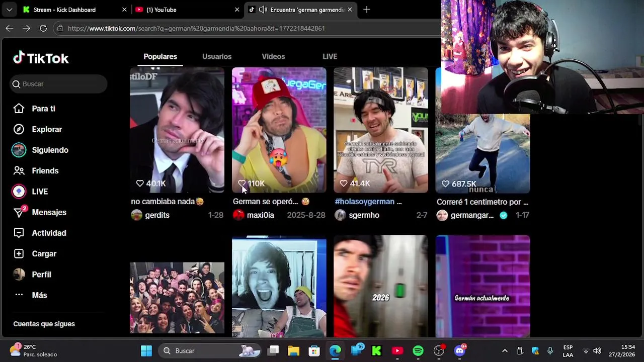Open the '2026' captioned video thumbnail
Image resolution: width=644 pixels, height=362 pixels.
pyautogui.click(x=381, y=287)
